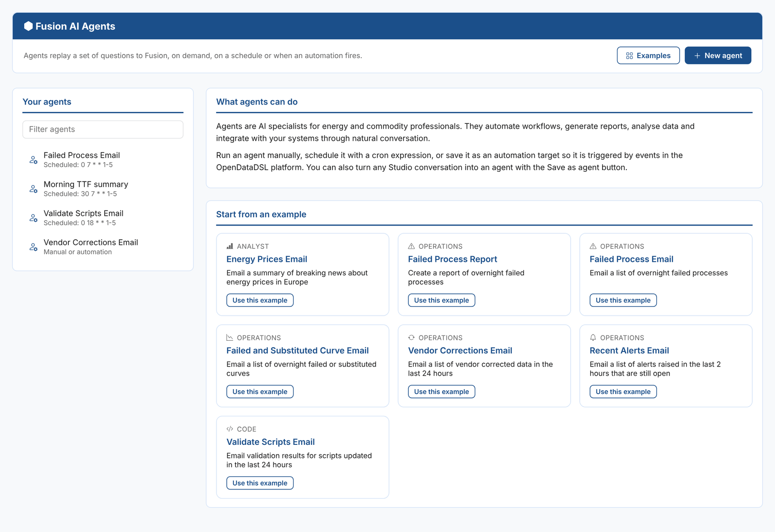This screenshot has height=532, width=775.
Task: Click the Validate Scripts Email card title
Action: pyautogui.click(x=270, y=442)
